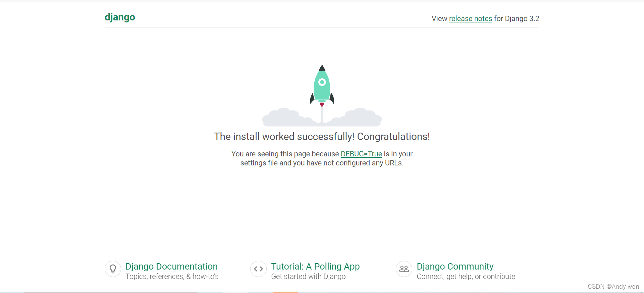Click the rocket illustration
The height and width of the screenshot is (293, 644).
(322, 95)
